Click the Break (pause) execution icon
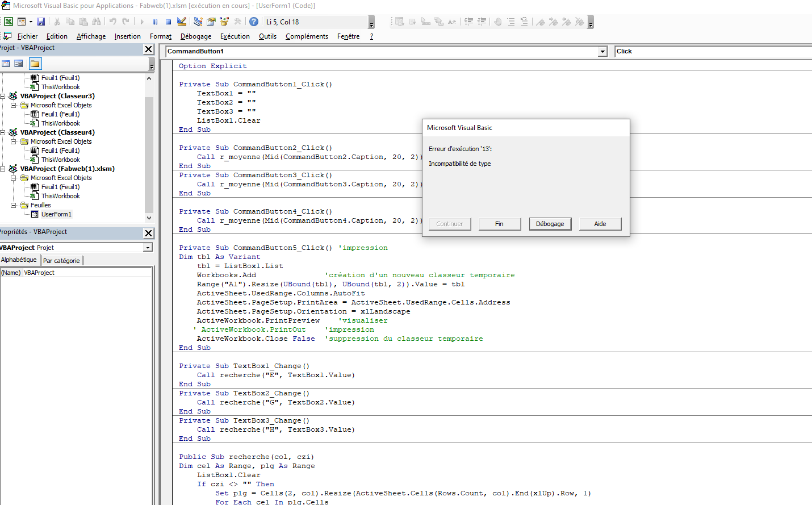Screen dimensions: 812x505 [x=155, y=22]
